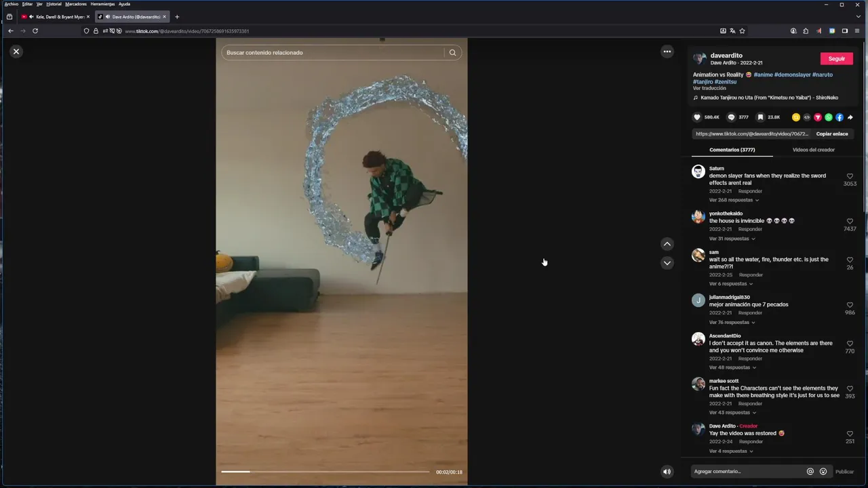This screenshot has height=488, width=868.
Task: Open more share options arrow
Action: pyautogui.click(x=850, y=117)
